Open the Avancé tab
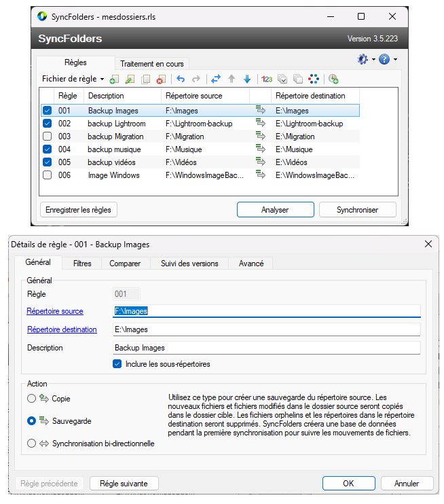The image size is (444, 504). 251,264
